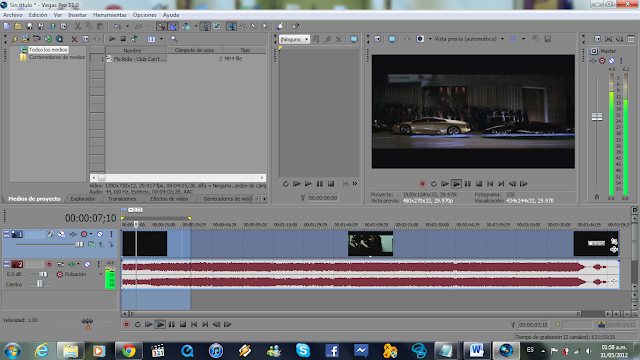The width and height of the screenshot is (640, 360).
Task: Start media preview in Project Media toolbar
Action: pyautogui.click(x=112, y=39)
